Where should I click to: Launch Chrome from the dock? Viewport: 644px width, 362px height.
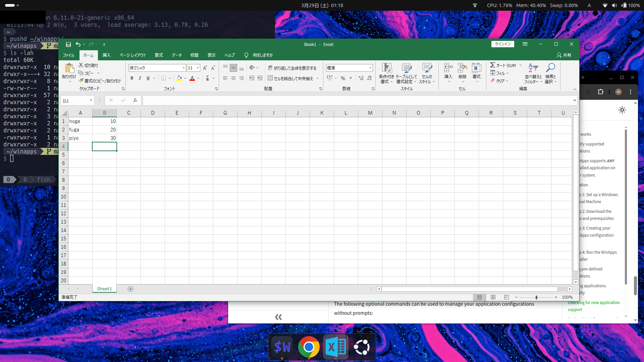(x=309, y=347)
